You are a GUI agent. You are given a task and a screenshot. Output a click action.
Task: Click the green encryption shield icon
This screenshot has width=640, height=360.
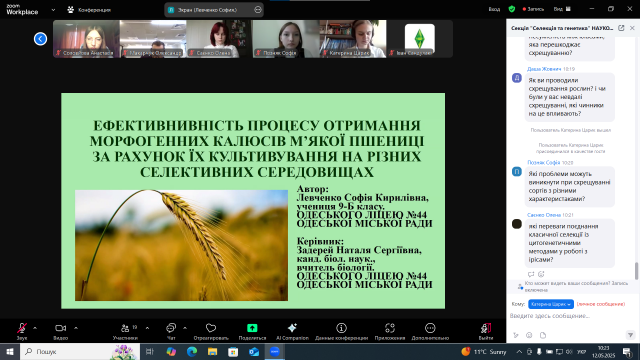click(512, 9)
